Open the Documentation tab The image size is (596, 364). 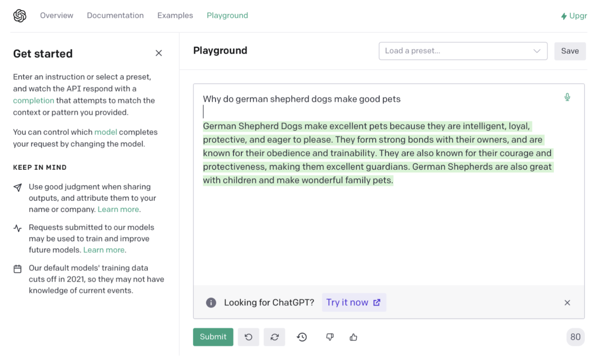click(115, 15)
